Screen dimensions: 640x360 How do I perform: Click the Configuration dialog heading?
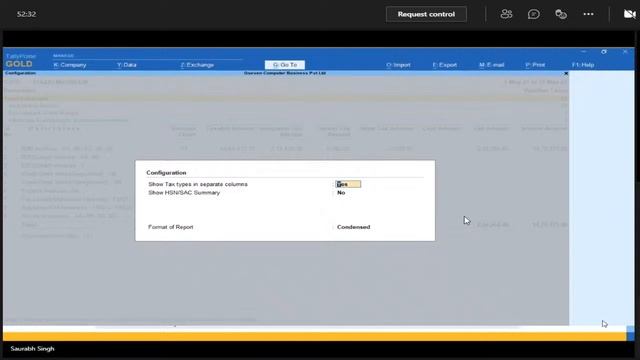pyautogui.click(x=166, y=173)
